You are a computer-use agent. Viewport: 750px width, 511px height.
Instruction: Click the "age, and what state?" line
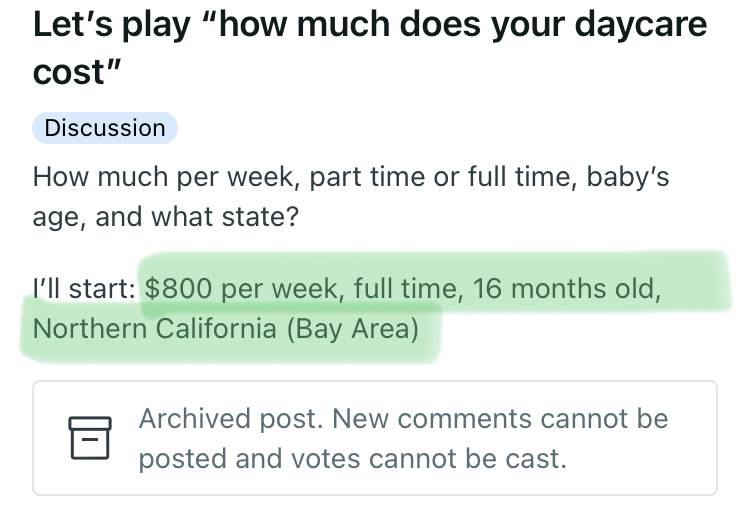click(x=165, y=217)
